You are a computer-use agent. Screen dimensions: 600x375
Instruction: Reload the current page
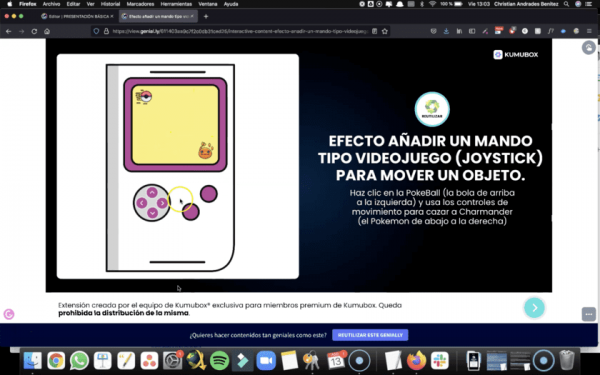34,31
